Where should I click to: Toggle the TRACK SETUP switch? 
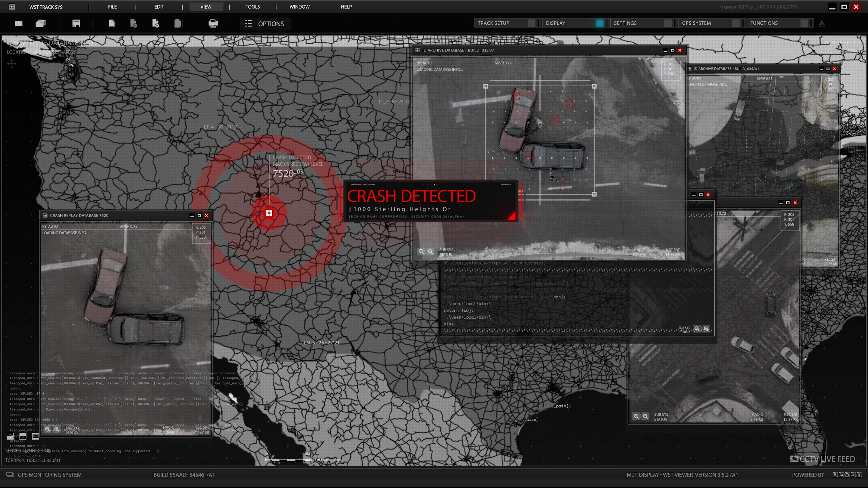pos(532,23)
